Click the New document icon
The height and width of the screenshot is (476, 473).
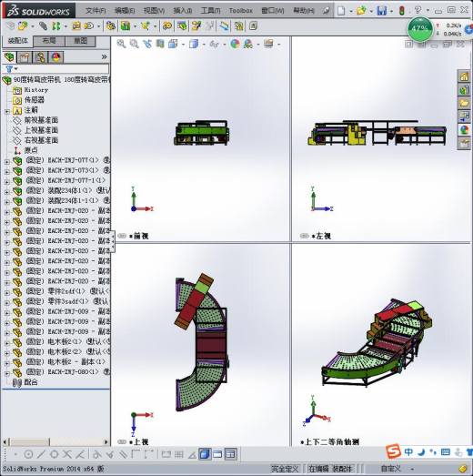(341, 11)
